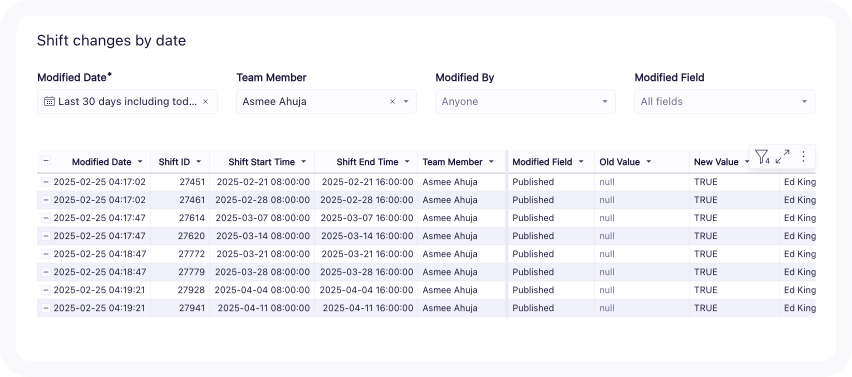Image resolution: width=852 pixels, height=377 pixels.
Task: Open the Team Member filter dropdown arrow
Action: (x=406, y=102)
